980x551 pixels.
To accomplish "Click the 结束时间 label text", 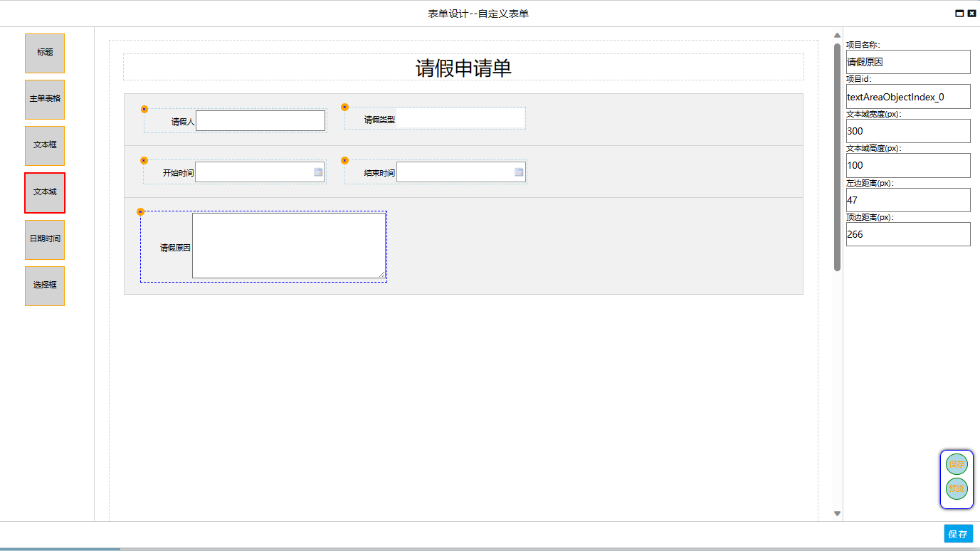I will tap(379, 173).
